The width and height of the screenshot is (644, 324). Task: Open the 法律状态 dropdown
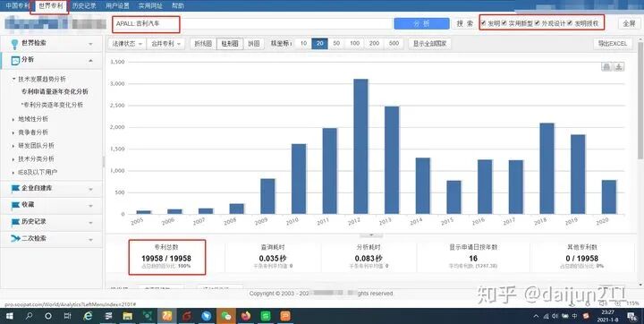coord(127,44)
